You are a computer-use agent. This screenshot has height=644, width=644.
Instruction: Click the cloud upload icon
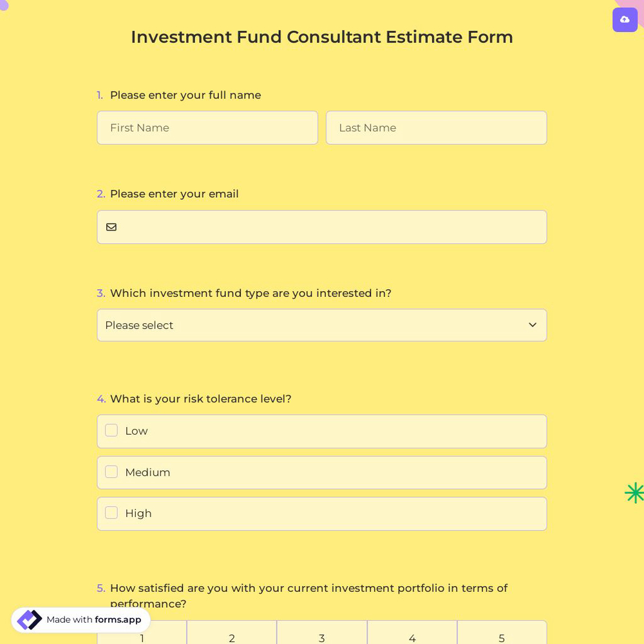coord(625,19)
